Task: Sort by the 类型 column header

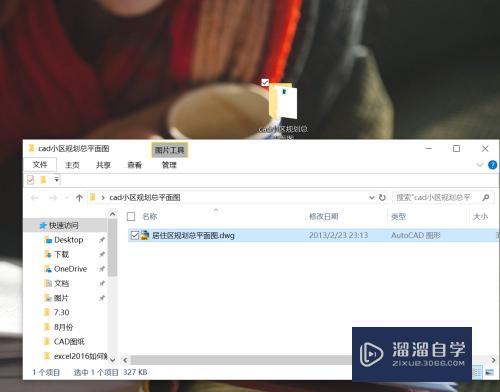Action: point(398,217)
